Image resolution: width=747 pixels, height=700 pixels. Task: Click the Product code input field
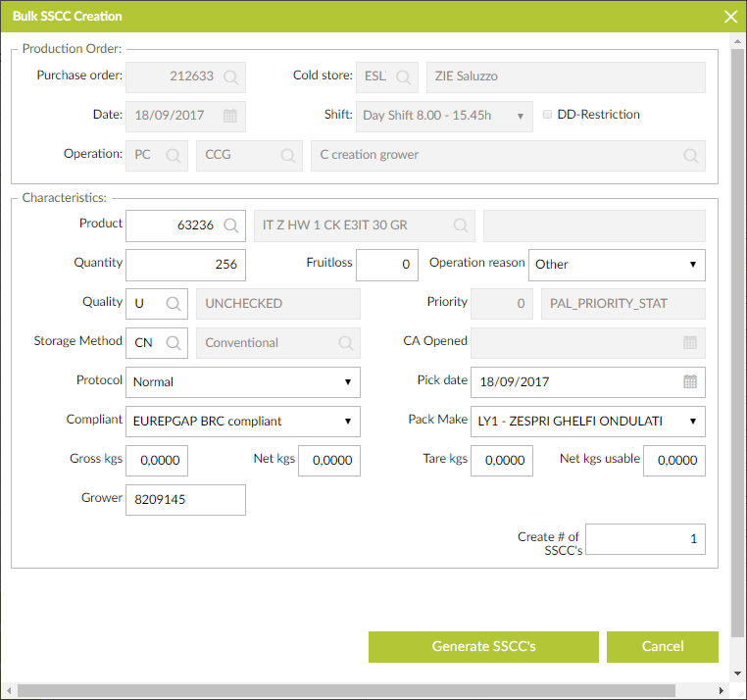(186, 225)
